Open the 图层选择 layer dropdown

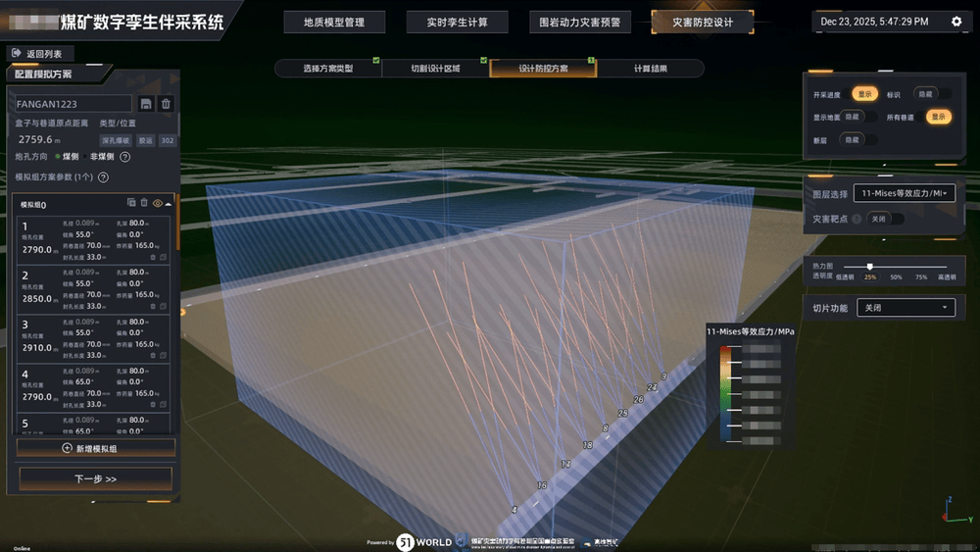pyautogui.click(x=903, y=194)
